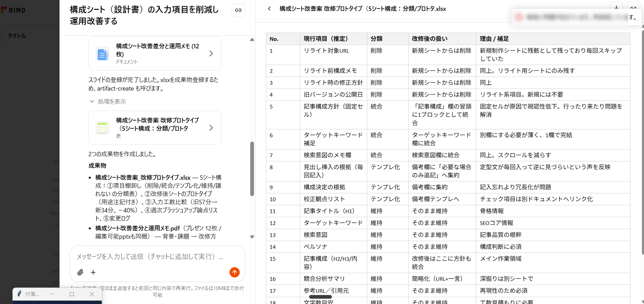Click the feather icon of the 付箋 window
Viewport: 644px width, 304px height.
[x=19, y=294]
